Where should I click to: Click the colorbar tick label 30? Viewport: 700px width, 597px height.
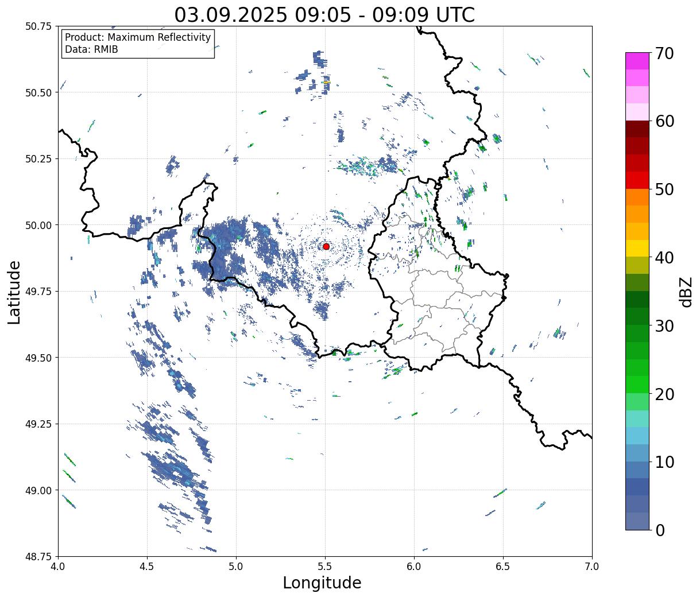point(665,326)
